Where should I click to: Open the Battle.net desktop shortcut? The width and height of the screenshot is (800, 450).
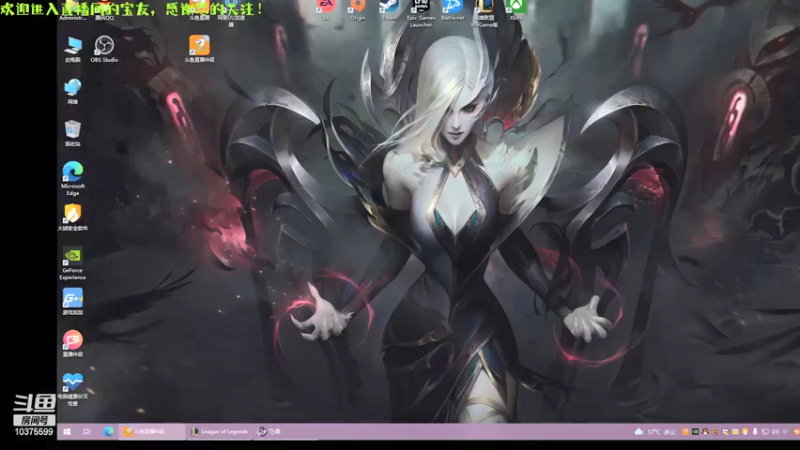pyautogui.click(x=453, y=10)
